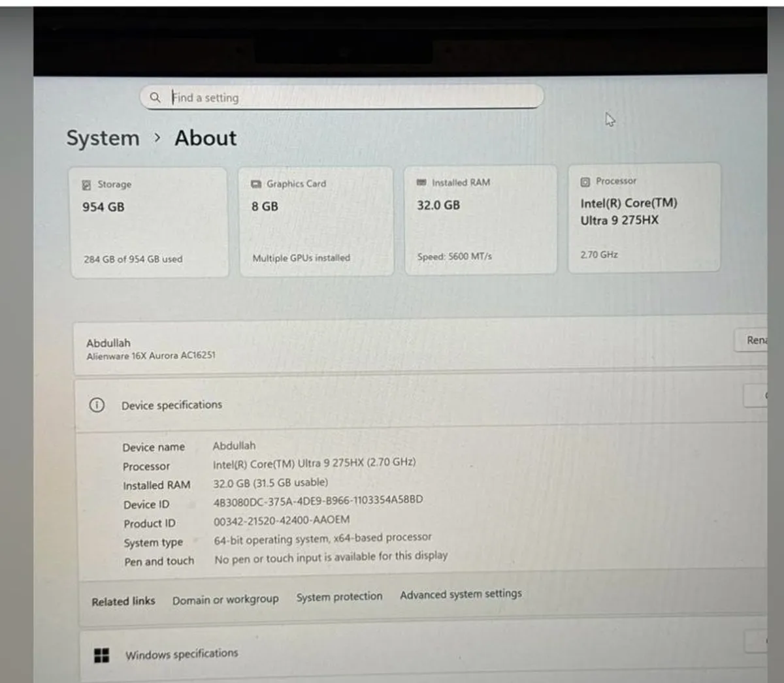Click the breadcrumb chevron between System and About
784x683 pixels.
click(157, 138)
